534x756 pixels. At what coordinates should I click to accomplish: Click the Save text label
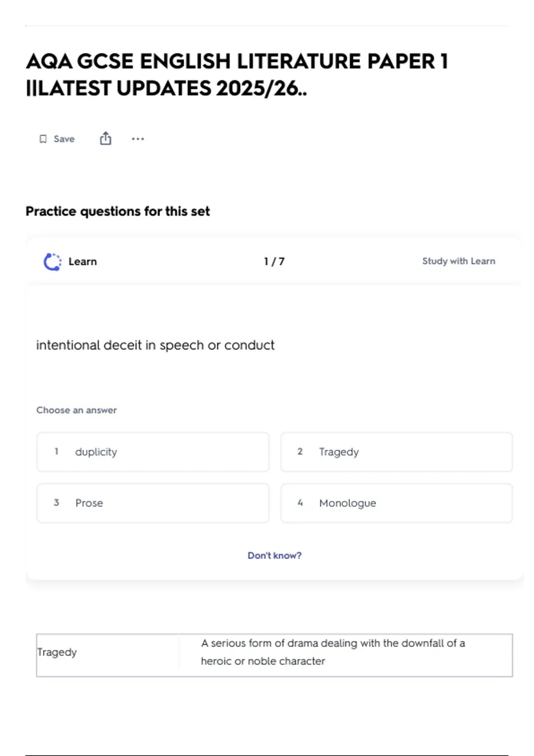click(64, 139)
